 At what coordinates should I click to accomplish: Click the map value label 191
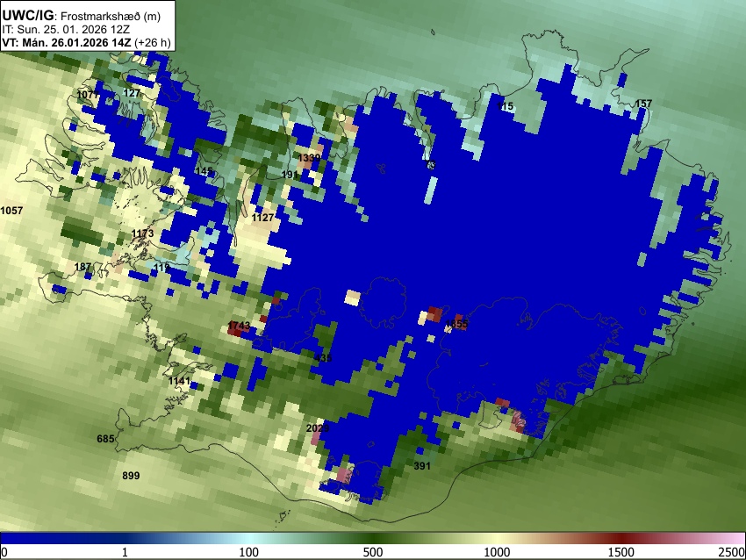290,175
